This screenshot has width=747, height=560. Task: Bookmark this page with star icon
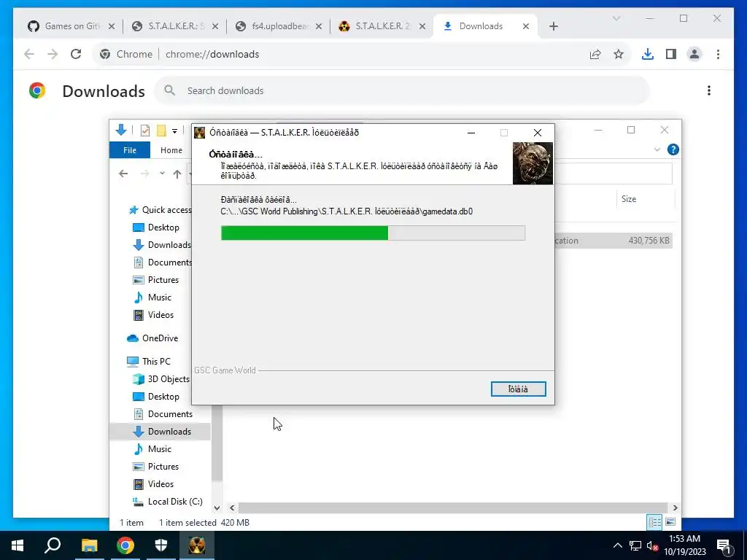pyautogui.click(x=619, y=54)
